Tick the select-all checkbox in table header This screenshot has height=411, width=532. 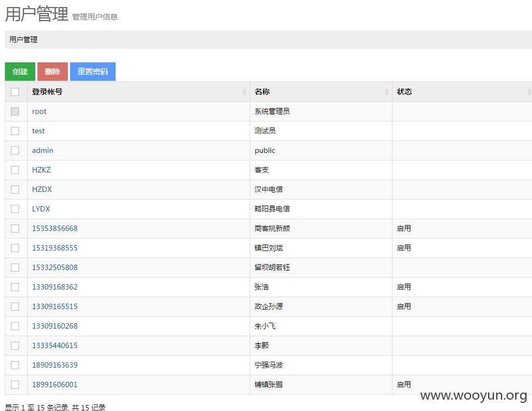[x=15, y=92]
